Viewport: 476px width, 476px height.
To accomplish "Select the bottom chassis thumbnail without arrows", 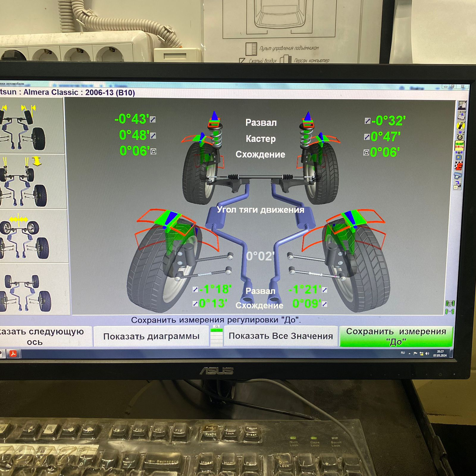I will (35, 289).
